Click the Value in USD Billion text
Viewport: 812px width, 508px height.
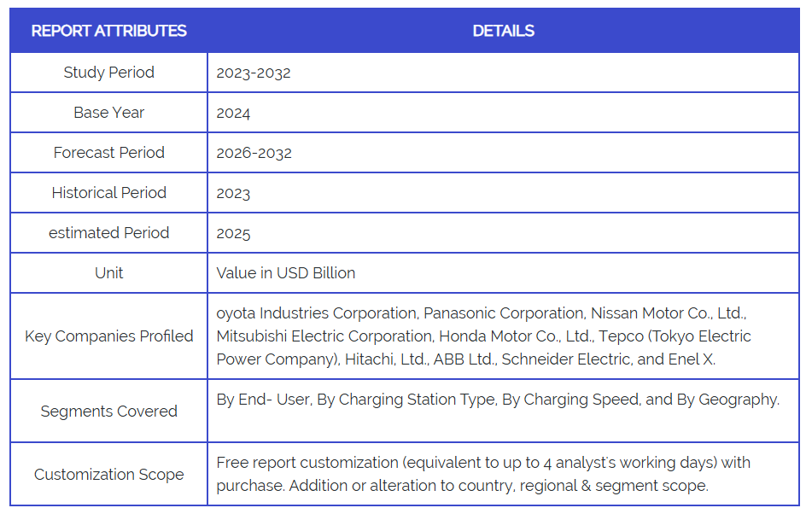pos(285,273)
